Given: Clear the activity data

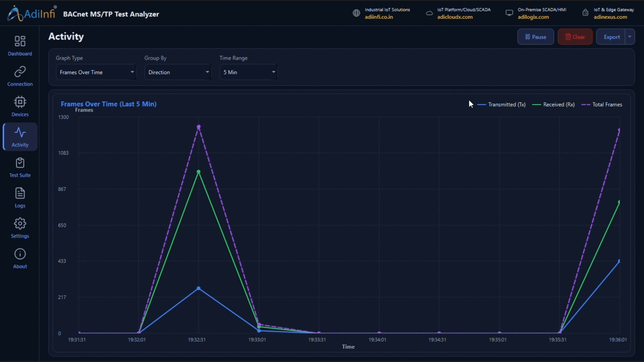Looking at the screenshot, I should [x=575, y=37].
